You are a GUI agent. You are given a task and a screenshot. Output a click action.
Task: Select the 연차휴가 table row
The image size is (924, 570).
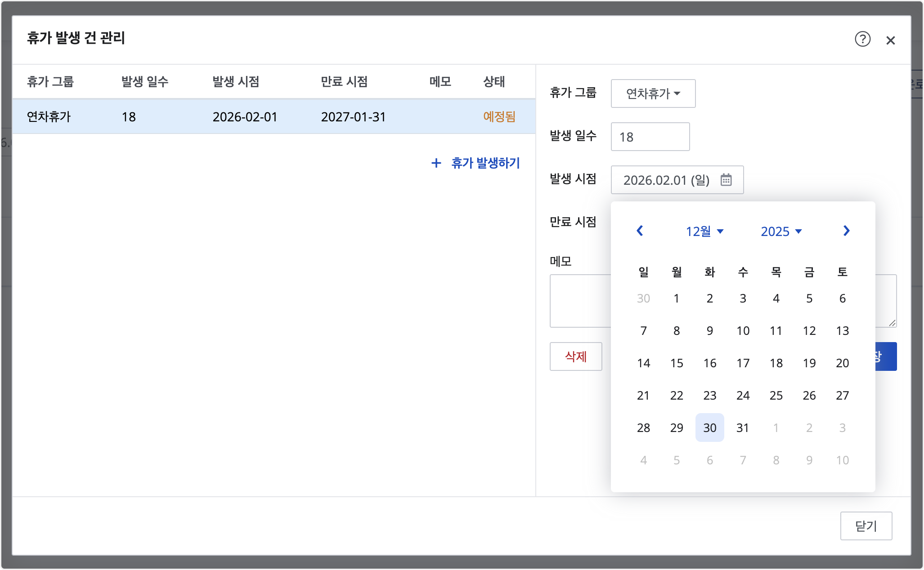tap(274, 117)
